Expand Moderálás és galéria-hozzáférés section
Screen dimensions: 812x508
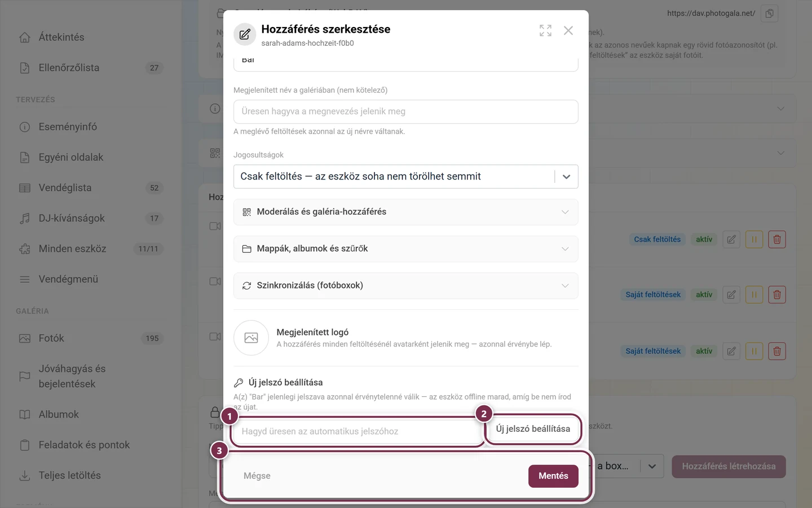[406, 212]
